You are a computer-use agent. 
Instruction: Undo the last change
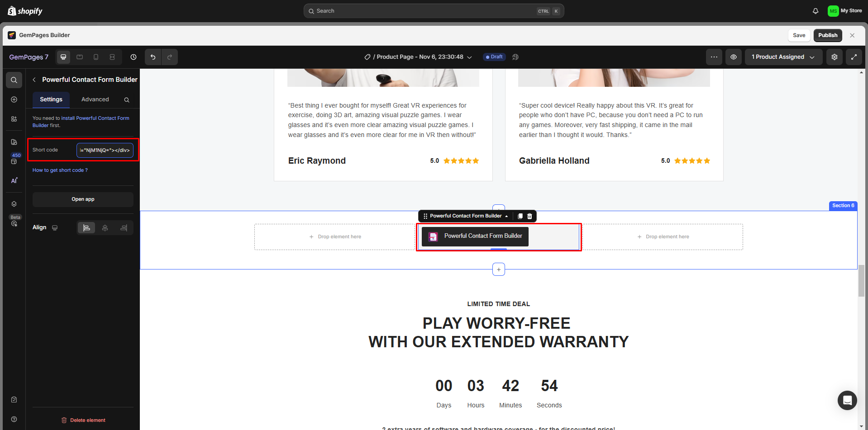coord(153,57)
